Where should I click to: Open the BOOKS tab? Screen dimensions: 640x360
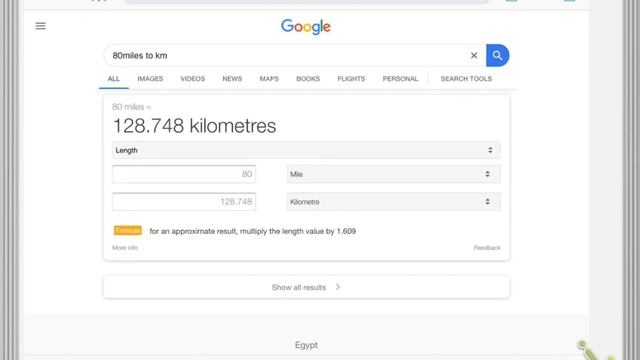tap(308, 79)
